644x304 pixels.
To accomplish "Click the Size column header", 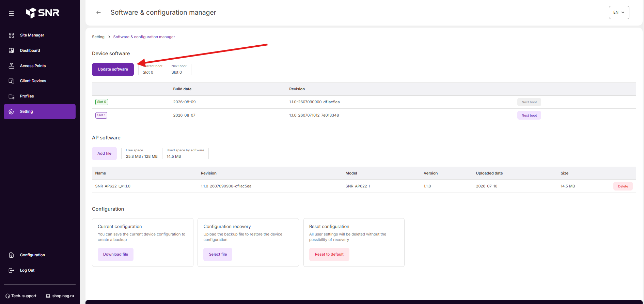I will (x=564, y=173).
